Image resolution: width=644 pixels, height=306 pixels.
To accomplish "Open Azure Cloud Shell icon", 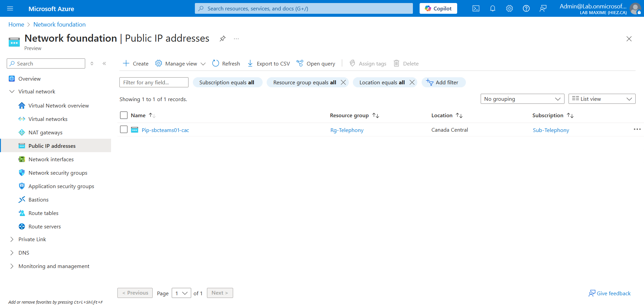I will click(476, 9).
